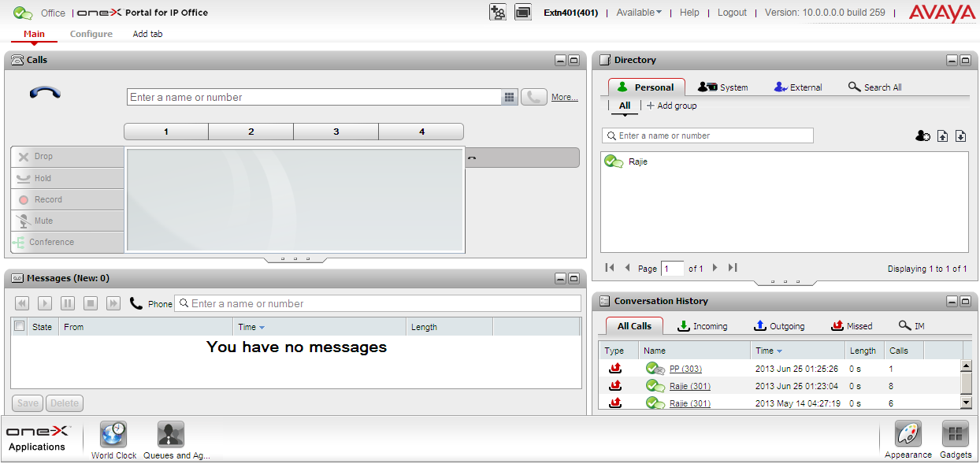Click the missed call icon for PP (303)
This screenshot has height=464, width=980.
616,369
